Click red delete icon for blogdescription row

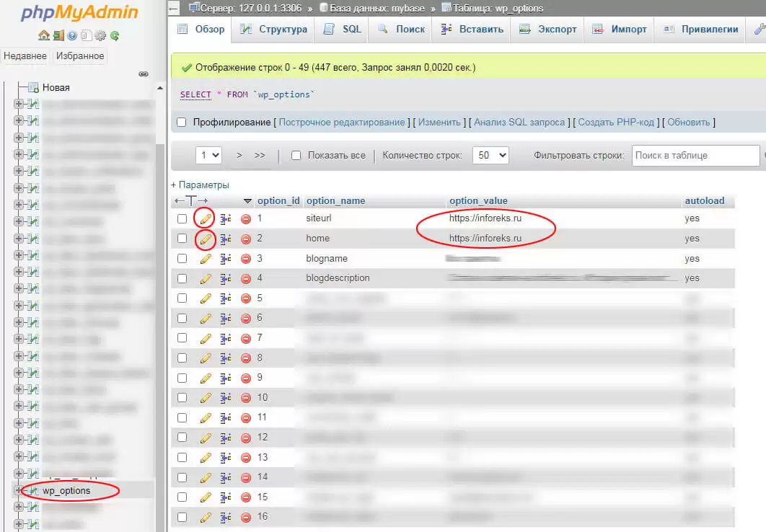(x=246, y=278)
